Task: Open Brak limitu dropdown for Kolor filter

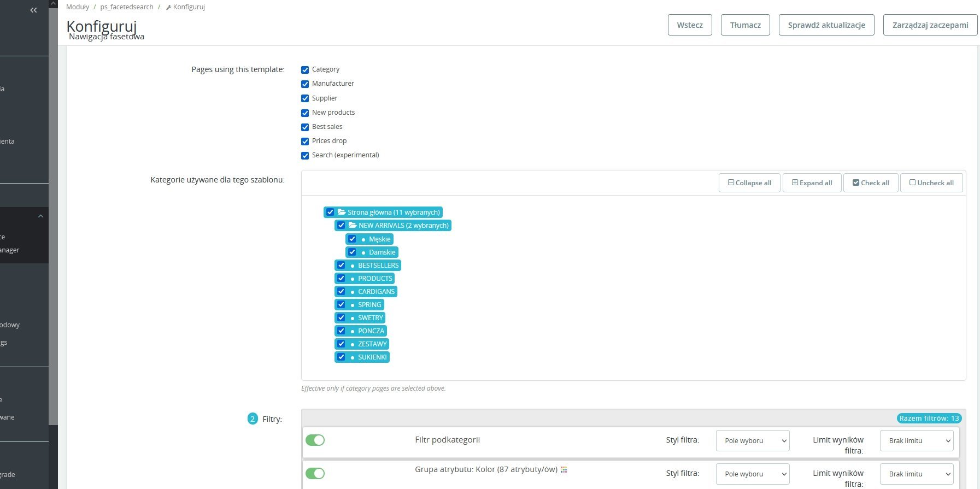Action: (917, 474)
